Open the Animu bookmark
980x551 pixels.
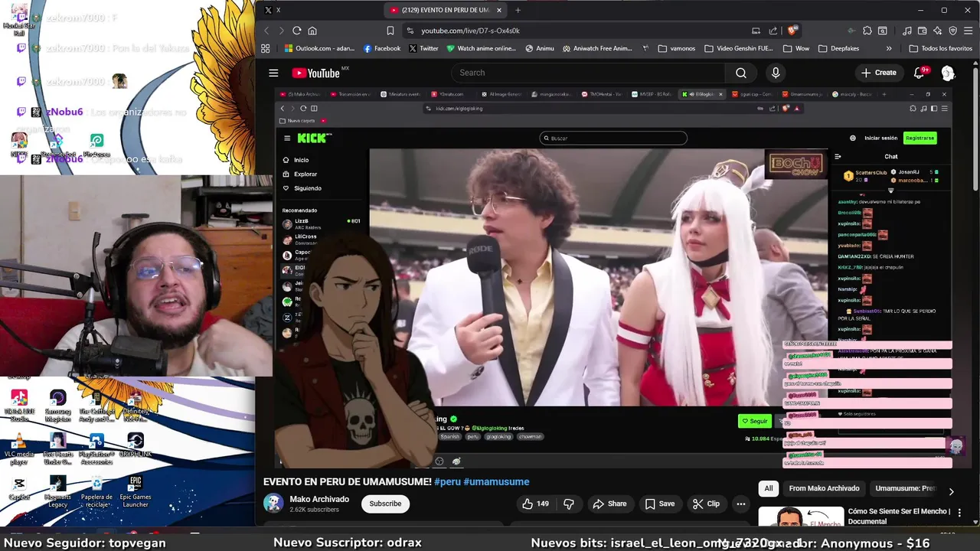[x=539, y=48]
